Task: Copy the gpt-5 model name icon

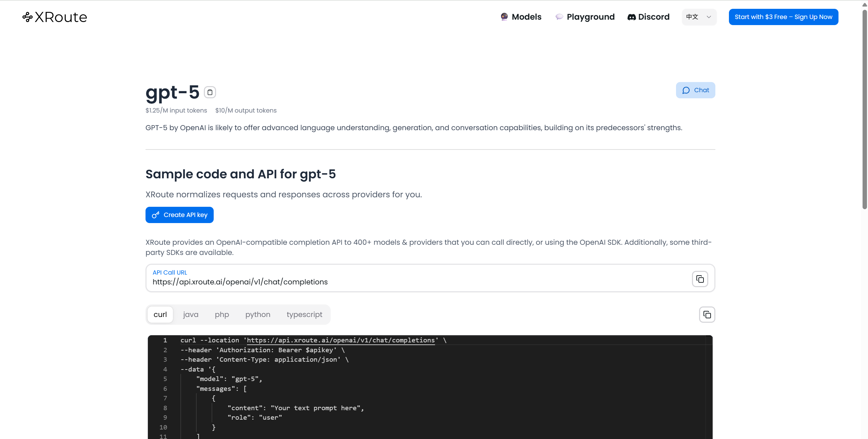Action: pos(210,92)
